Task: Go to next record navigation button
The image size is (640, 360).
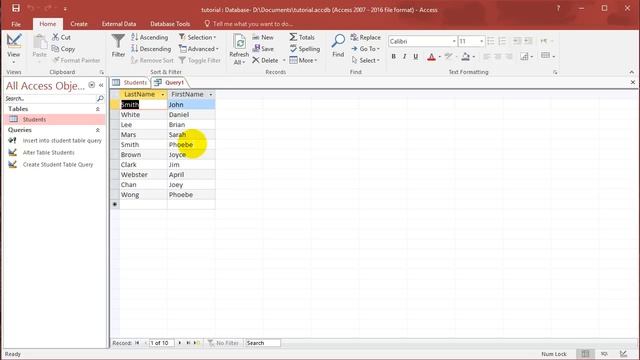Action: coord(180,343)
